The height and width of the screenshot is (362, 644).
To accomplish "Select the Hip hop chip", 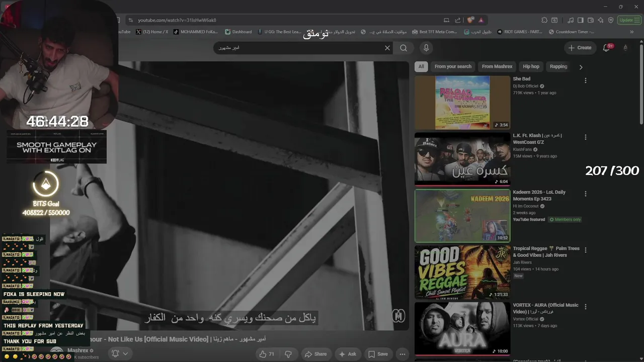I will (531, 66).
